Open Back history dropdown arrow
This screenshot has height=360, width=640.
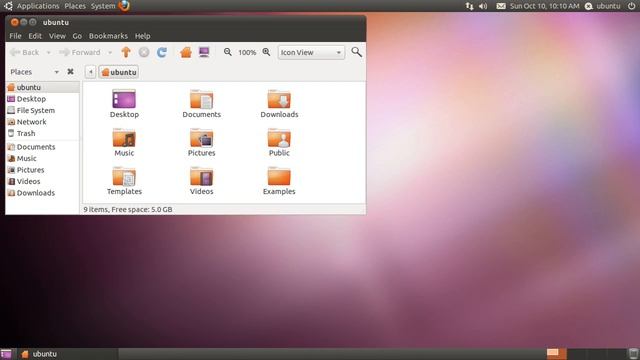tap(49, 52)
